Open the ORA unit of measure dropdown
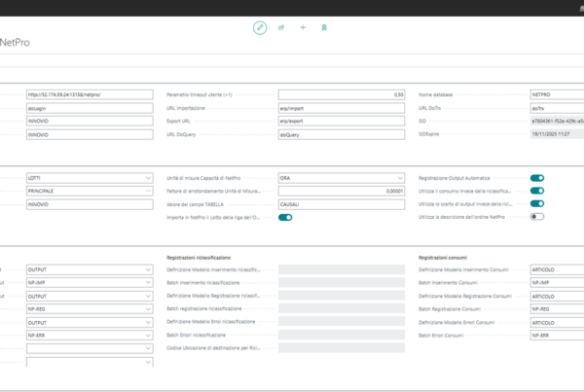This screenshot has width=584, height=392. pyautogui.click(x=400, y=178)
